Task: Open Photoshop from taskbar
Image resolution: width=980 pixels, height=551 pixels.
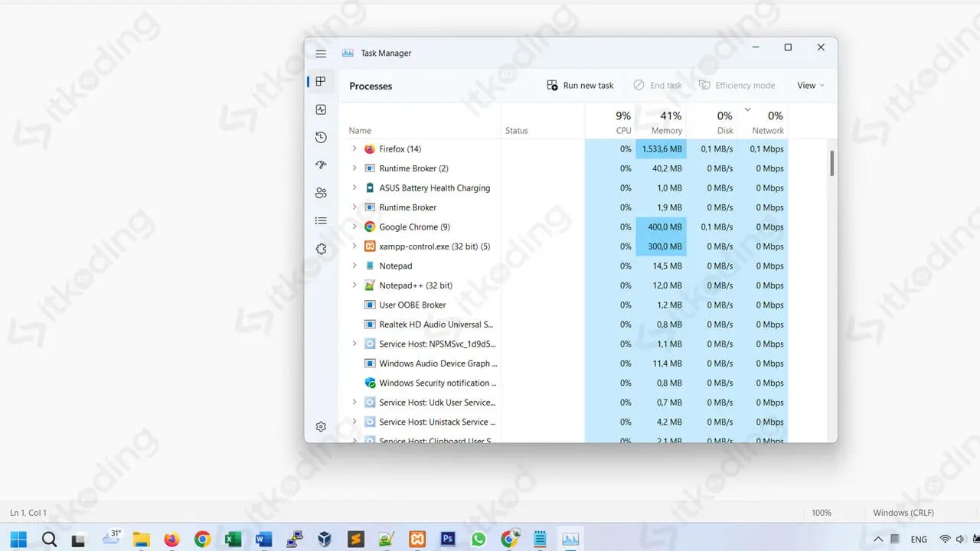Action: (448, 540)
